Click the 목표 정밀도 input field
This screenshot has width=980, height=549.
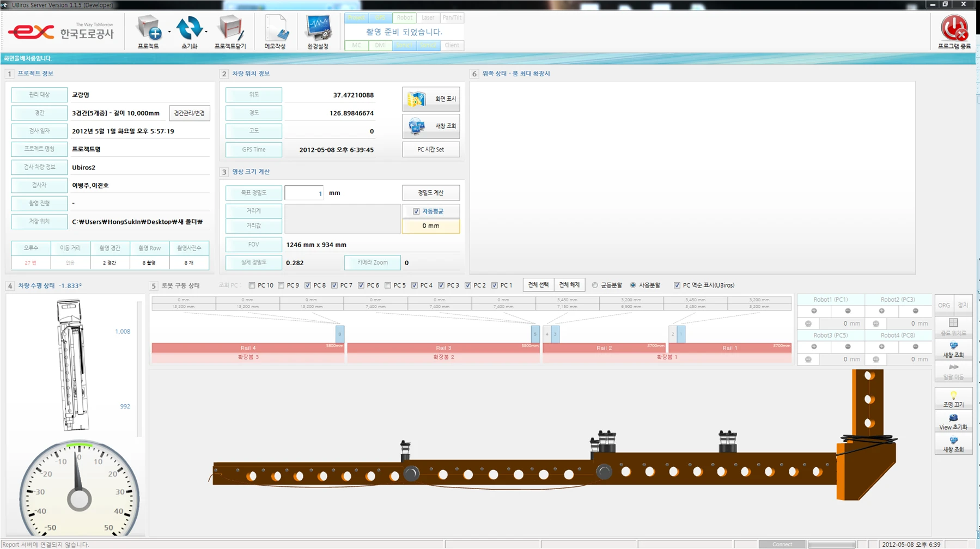pos(304,193)
